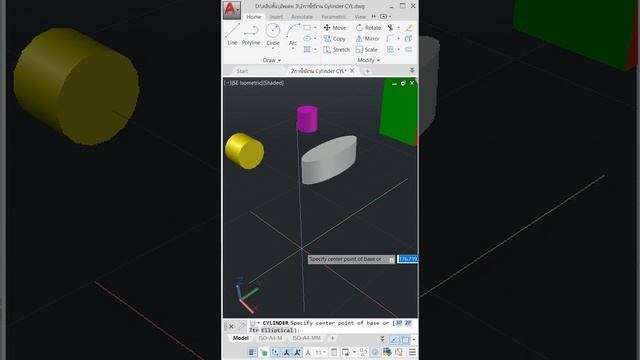Image resolution: width=640 pixels, height=360 pixels.
Task: Select the Trim tool
Action: coord(391,28)
